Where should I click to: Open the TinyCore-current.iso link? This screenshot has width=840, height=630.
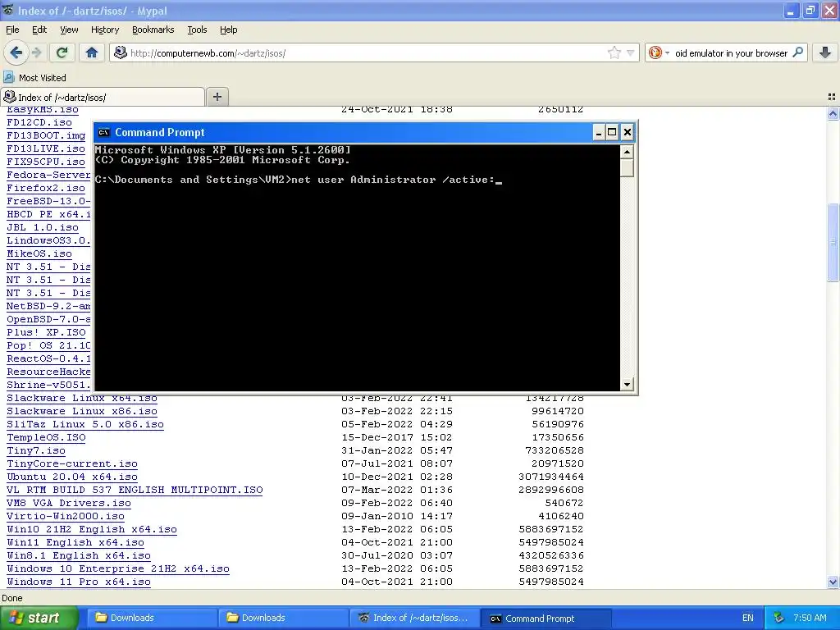[72, 463]
